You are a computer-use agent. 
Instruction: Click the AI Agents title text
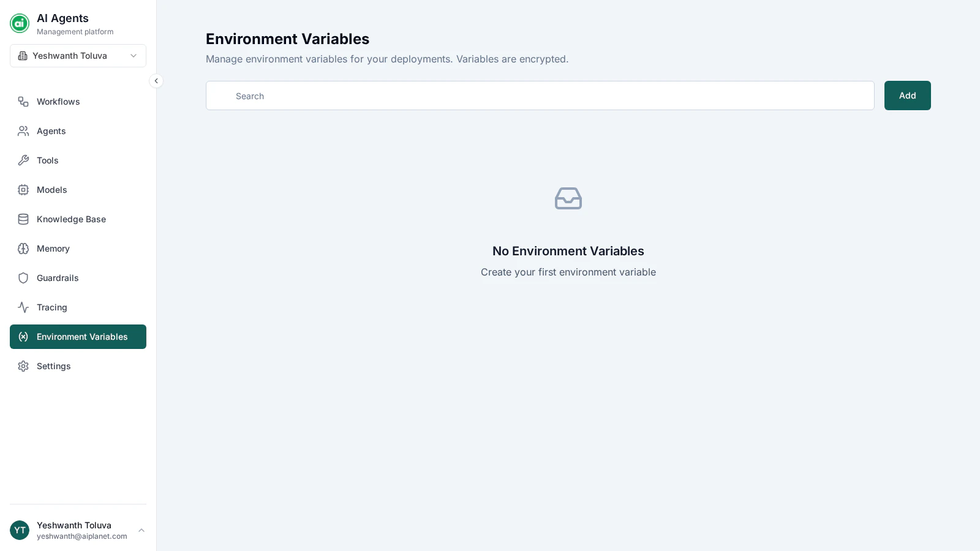click(x=62, y=18)
